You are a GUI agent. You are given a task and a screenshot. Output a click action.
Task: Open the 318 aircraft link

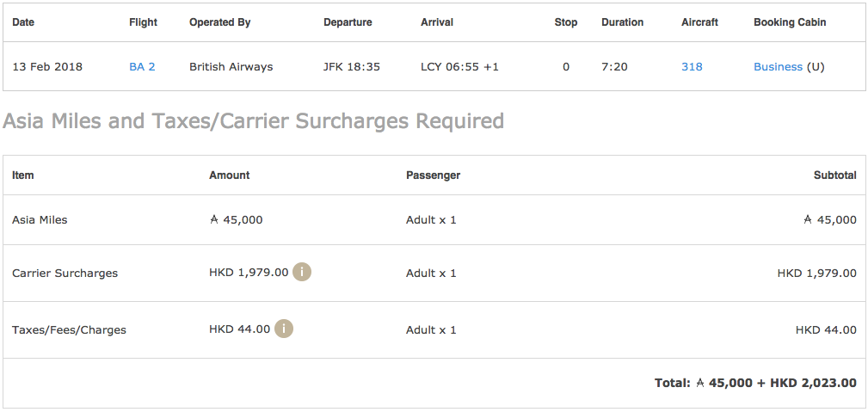(692, 66)
